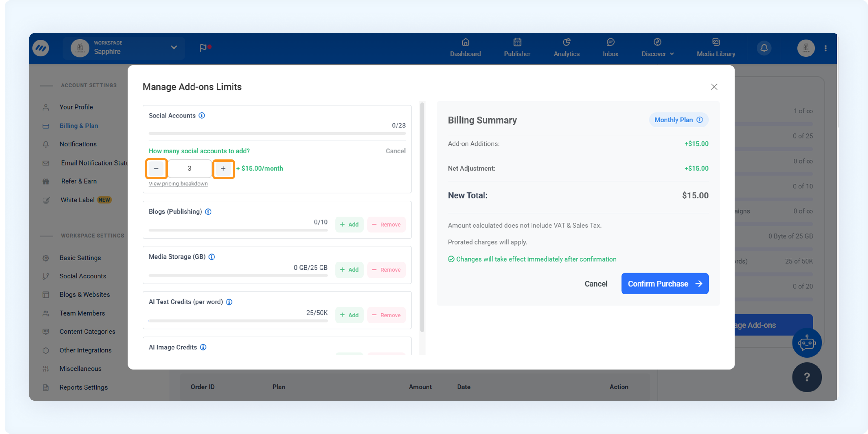The width and height of the screenshot is (868, 434).
Task: Go to the Dashboard tab
Action: click(x=465, y=48)
